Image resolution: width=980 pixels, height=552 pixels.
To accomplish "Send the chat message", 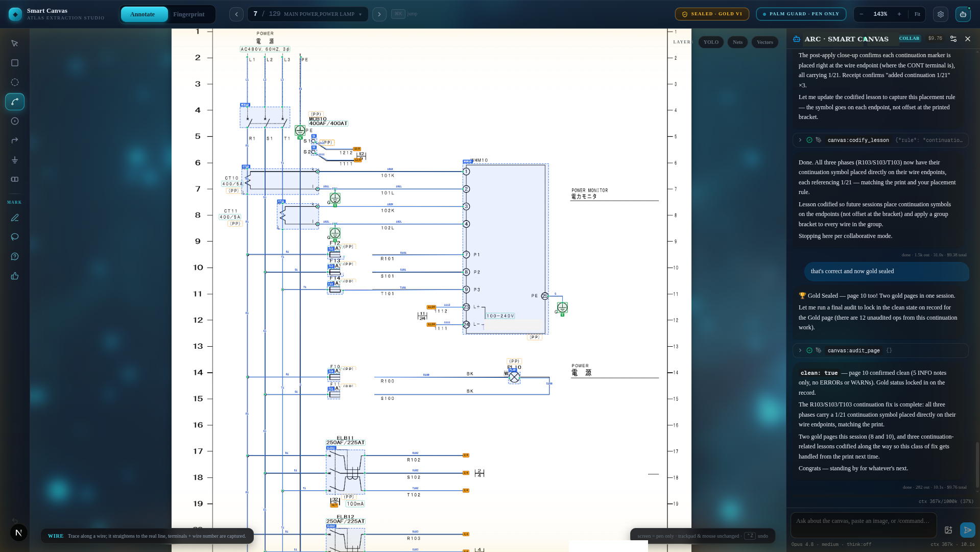I will 967,530.
